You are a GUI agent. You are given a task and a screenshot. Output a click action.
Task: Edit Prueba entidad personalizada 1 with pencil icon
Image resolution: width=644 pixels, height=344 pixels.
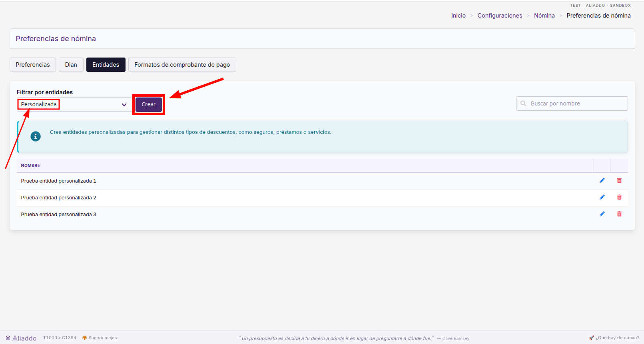click(602, 181)
